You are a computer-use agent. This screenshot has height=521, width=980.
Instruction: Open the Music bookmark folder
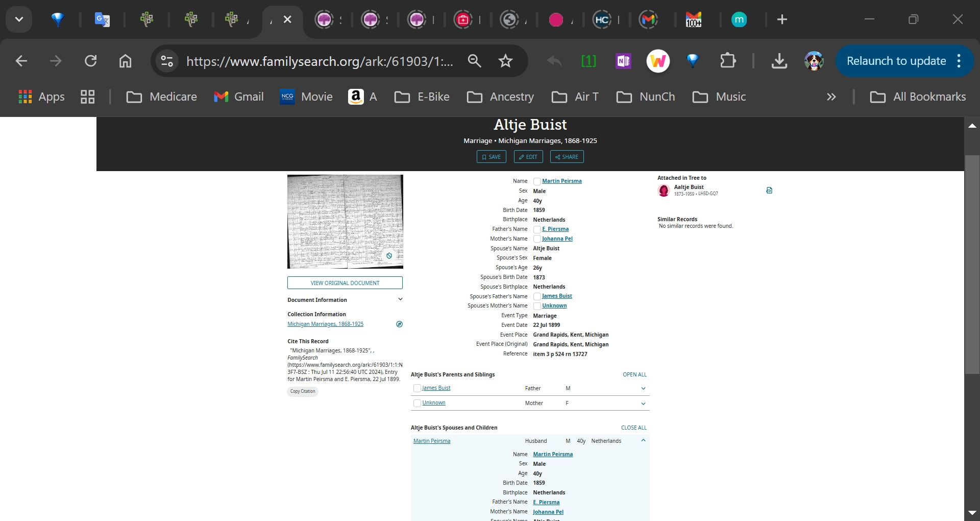click(x=719, y=97)
